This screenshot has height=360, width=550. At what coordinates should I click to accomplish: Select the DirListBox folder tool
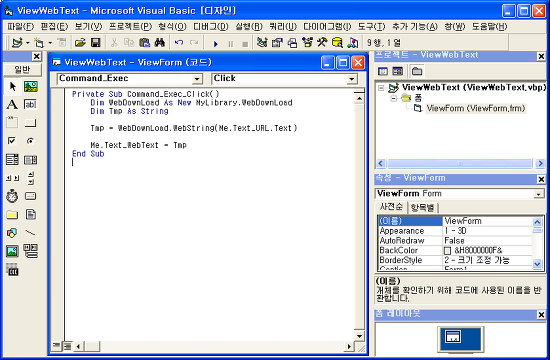tap(12, 214)
